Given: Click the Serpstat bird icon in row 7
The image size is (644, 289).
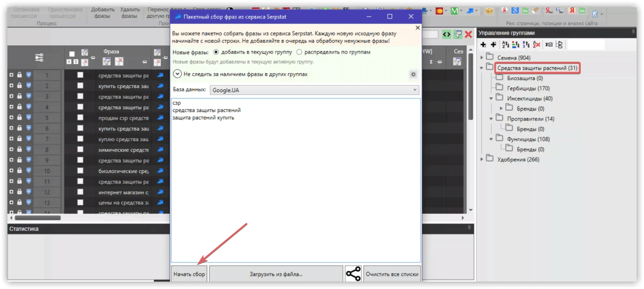Looking at the screenshot, I should coord(160,139).
